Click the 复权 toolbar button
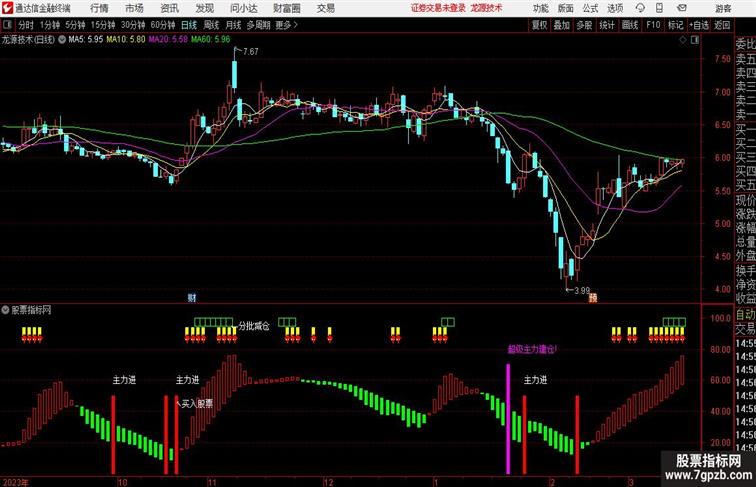This screenshot has width=756, height=487. pos(540,25)
